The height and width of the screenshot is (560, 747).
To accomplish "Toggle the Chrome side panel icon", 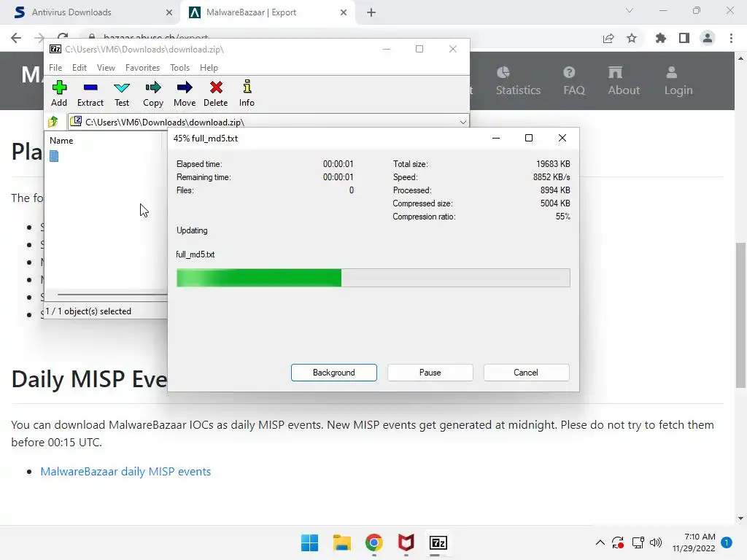I will pos(684,38).
